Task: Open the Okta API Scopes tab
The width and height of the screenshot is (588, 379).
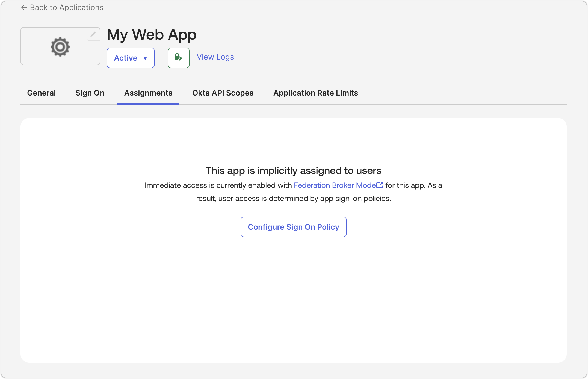Action: pos(223,93)
